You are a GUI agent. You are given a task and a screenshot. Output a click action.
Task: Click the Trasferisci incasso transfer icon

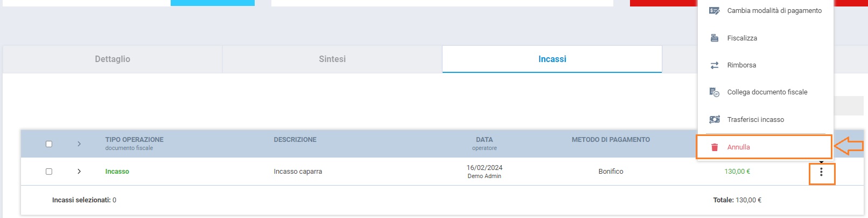715,120
